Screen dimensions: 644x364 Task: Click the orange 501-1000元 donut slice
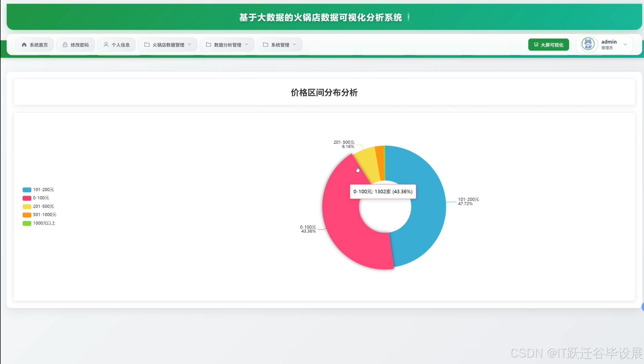point(380,163)
